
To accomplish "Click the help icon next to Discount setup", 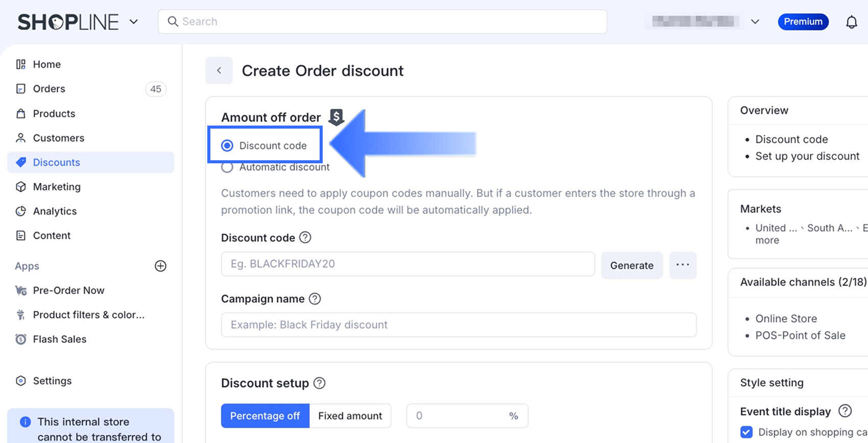I will pos(319,383).
